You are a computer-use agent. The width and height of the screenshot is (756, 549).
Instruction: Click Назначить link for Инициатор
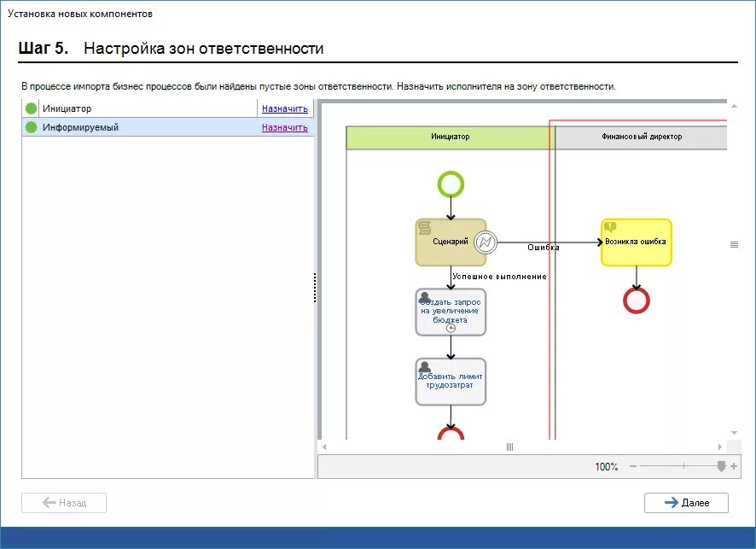[284, 109]
